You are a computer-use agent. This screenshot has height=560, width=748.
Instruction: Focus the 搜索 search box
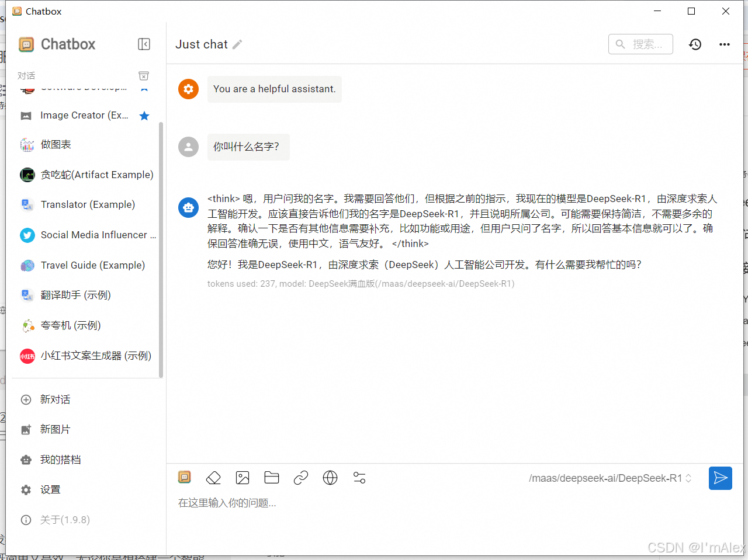(x=640, y=44)
